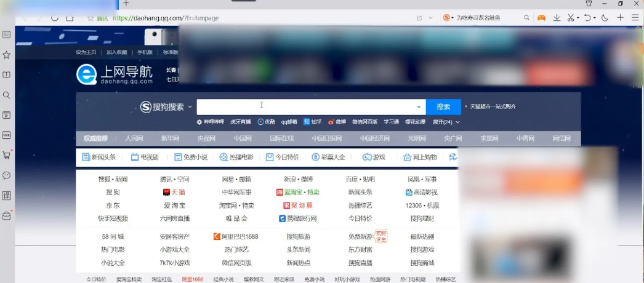Open the shopping cart sidebar icon
644x283 pixels.
point(7,155)
